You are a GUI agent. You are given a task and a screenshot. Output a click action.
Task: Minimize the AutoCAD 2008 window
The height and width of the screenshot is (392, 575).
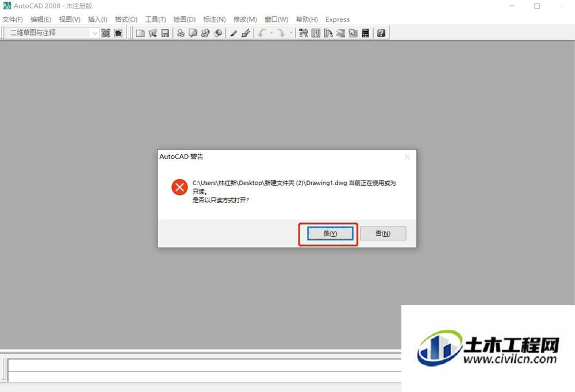[512, 6]
